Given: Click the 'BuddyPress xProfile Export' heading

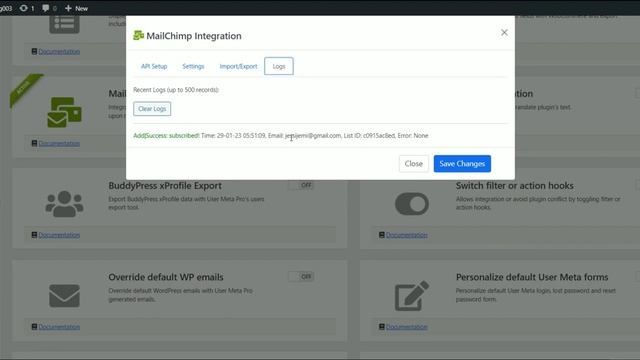Looking at the screenshot, I should coord(165,185).
